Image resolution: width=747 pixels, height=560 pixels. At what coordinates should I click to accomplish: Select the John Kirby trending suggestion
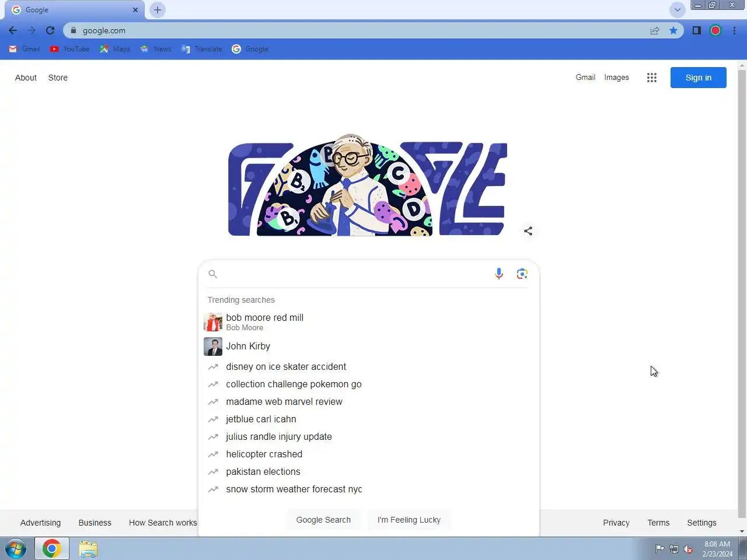(368, 346)
